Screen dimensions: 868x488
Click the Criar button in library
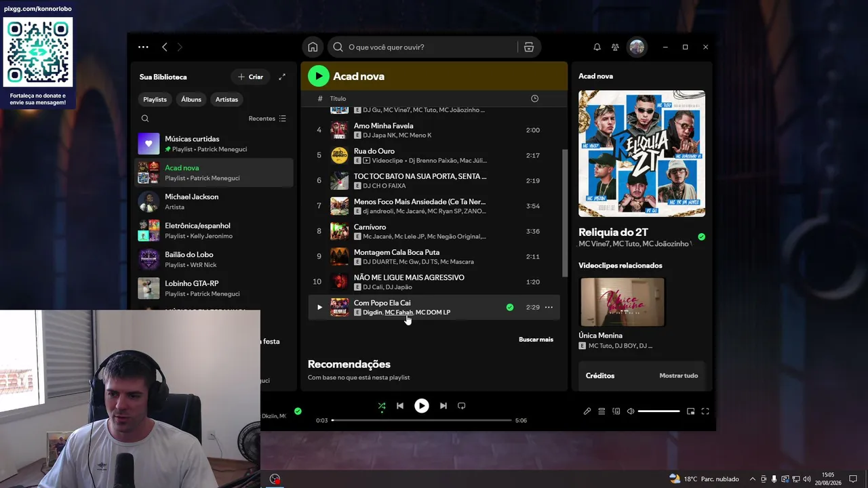250,77
